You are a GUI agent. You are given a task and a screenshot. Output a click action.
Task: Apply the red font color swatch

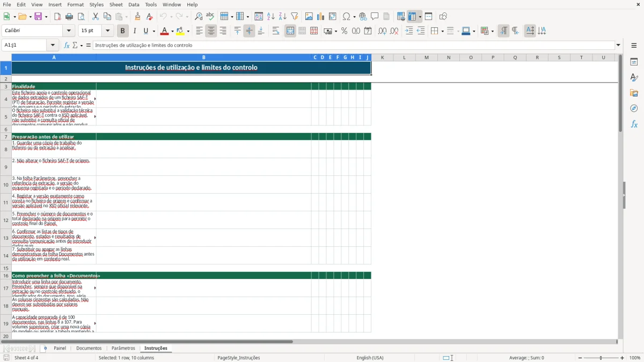[x=164, y=31]
